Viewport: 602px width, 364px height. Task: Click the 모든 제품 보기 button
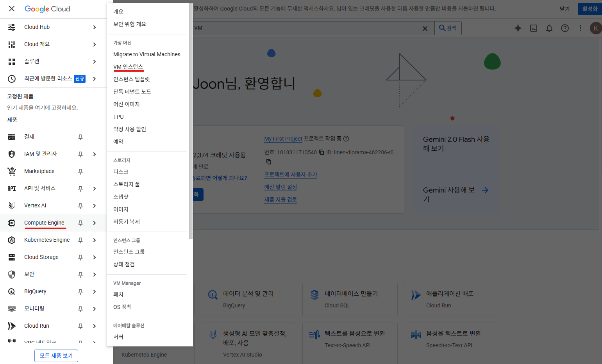[56, 356]
